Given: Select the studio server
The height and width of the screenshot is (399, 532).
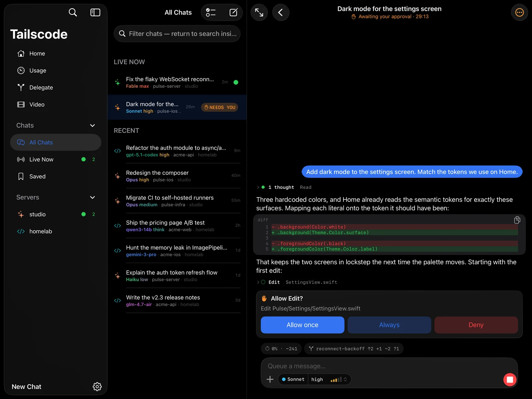Looking at the screenshot, I should [x=56, y=214].
